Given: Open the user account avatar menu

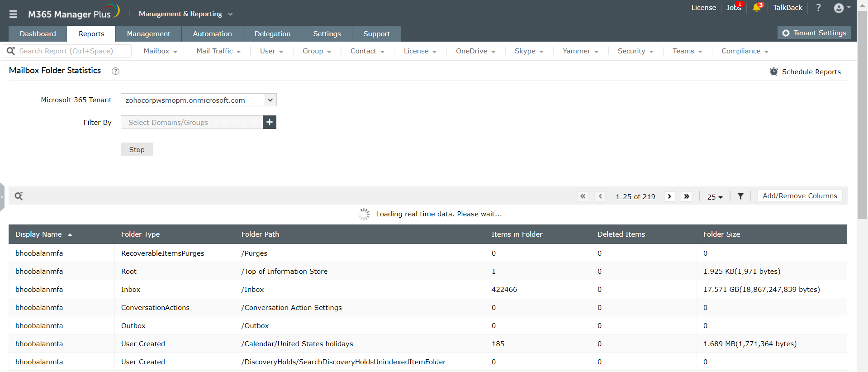Looking at the screenshot, I should 841,8.
